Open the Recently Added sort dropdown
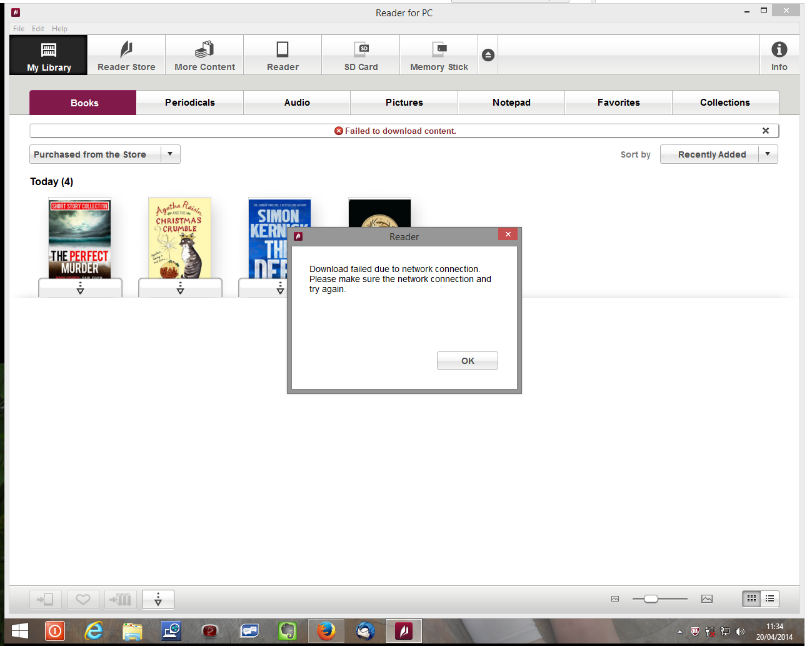 768,154
